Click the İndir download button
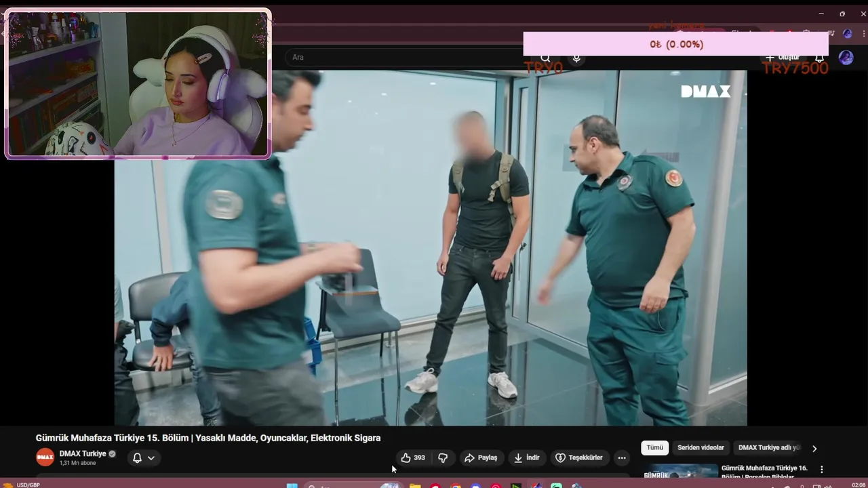 527,458
